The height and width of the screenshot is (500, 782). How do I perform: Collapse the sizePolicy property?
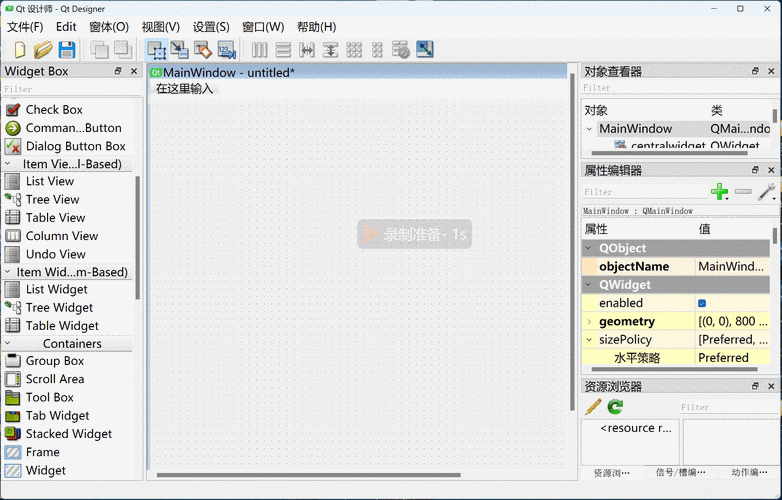[x=589, y=339]
